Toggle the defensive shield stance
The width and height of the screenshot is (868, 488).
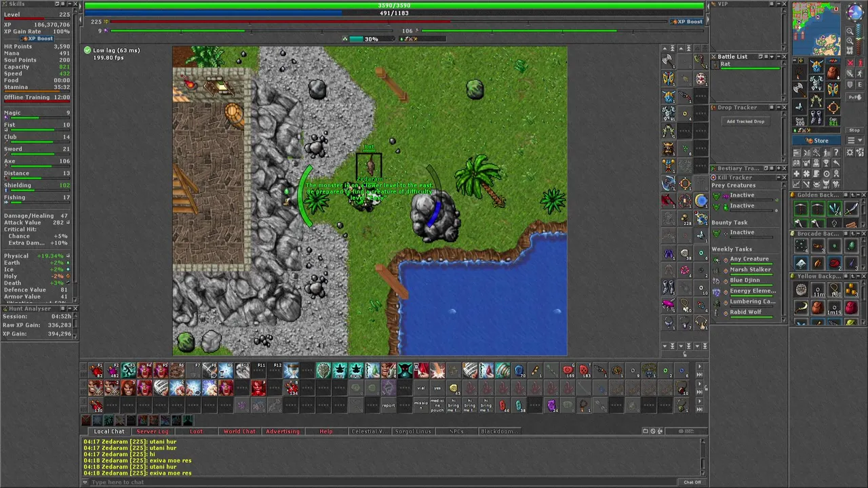[850, 84]
